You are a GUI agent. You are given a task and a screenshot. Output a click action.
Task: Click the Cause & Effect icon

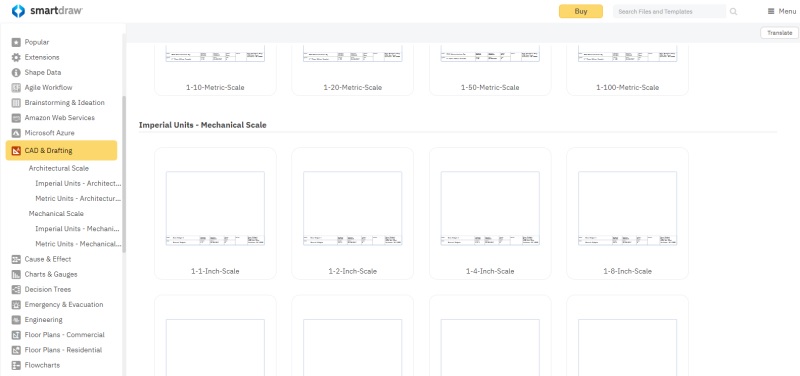click(16, 259)
